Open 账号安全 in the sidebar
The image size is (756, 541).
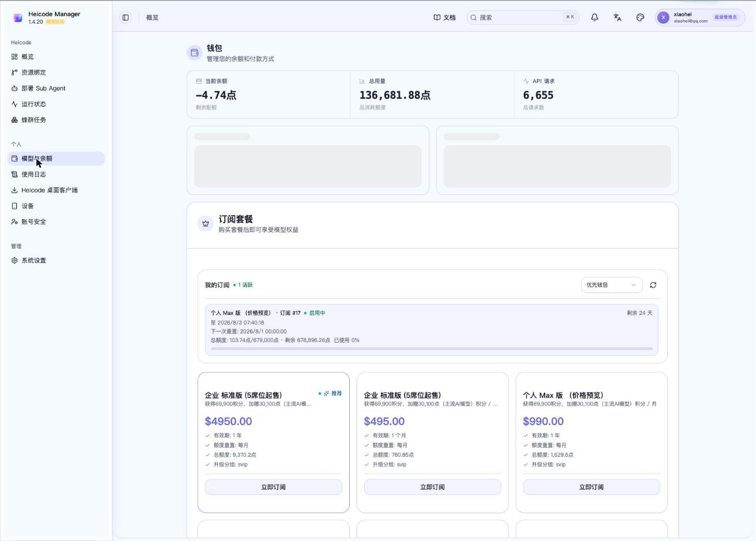coord(56,221)
